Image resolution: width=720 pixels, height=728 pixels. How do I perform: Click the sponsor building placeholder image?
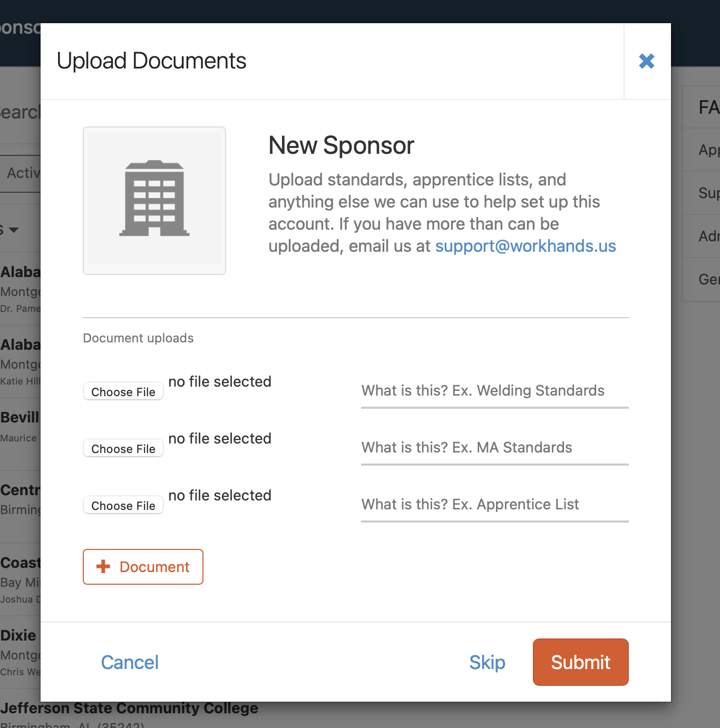(x=154, y=201)
